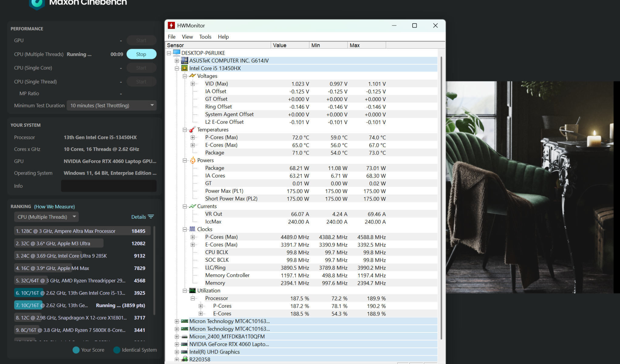The image size is (620, 364).
Task: Click the Temperatures thermometer icon
Action: click(192, 130)
